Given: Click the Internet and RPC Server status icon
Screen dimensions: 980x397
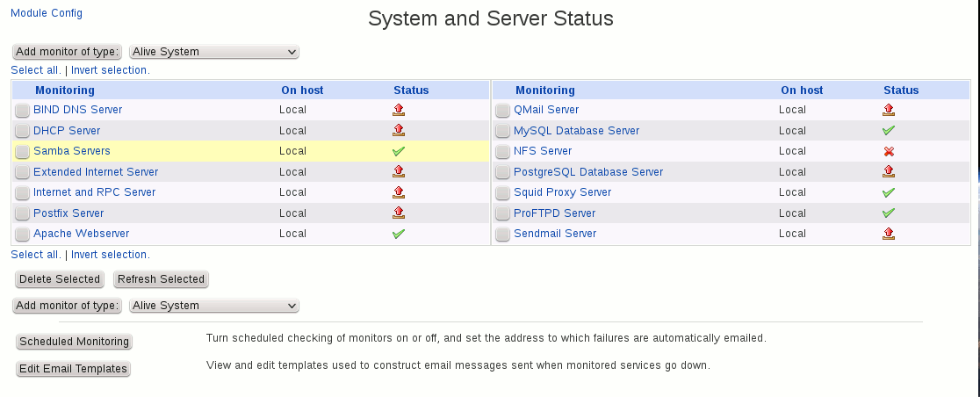Looking at the screenshot, I should coord(399,192).
